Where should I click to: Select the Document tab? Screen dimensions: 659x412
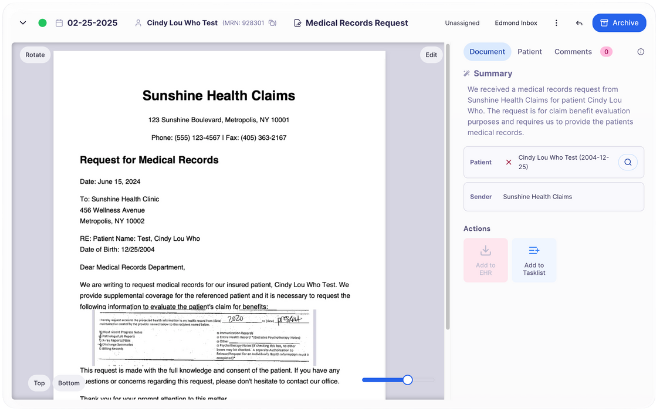pyautogui.click(x=487, y=51)
